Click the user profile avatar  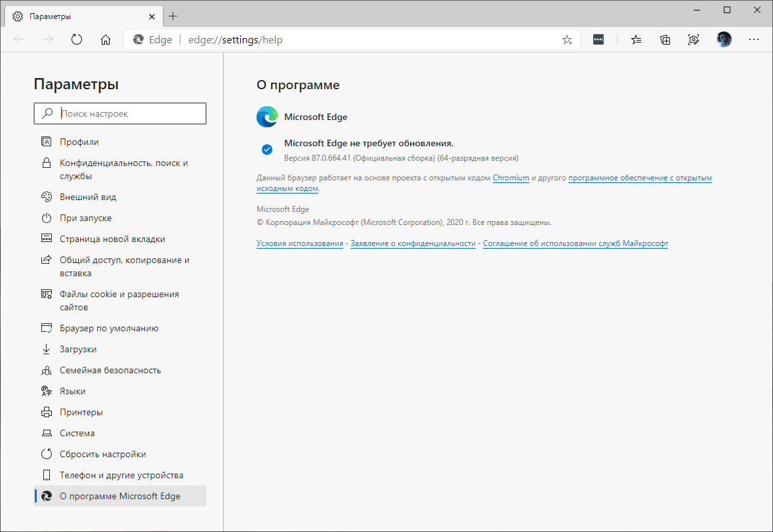click(x=723, y=39)
